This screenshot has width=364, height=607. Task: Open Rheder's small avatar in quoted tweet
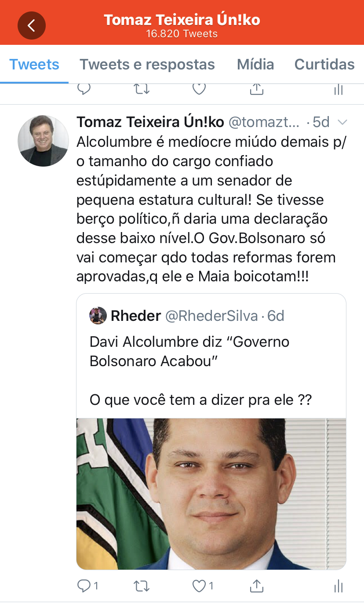[x=98, y=316]
